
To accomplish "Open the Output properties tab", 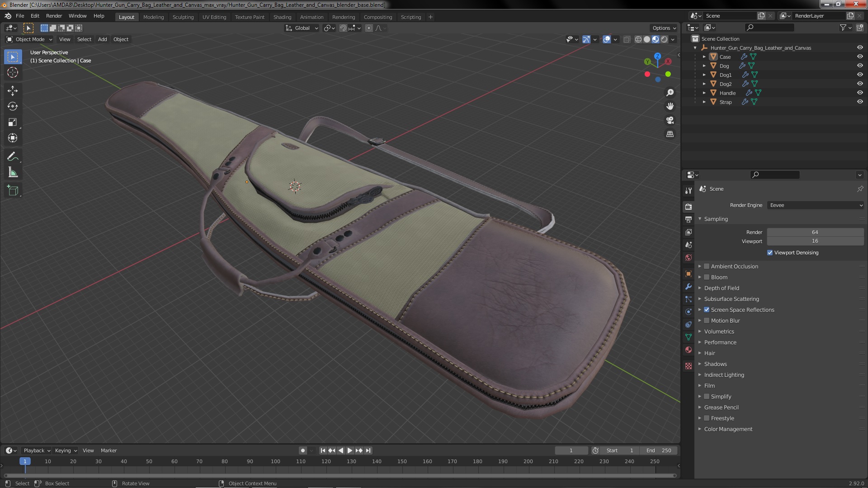I will click(x=689, y=219).
